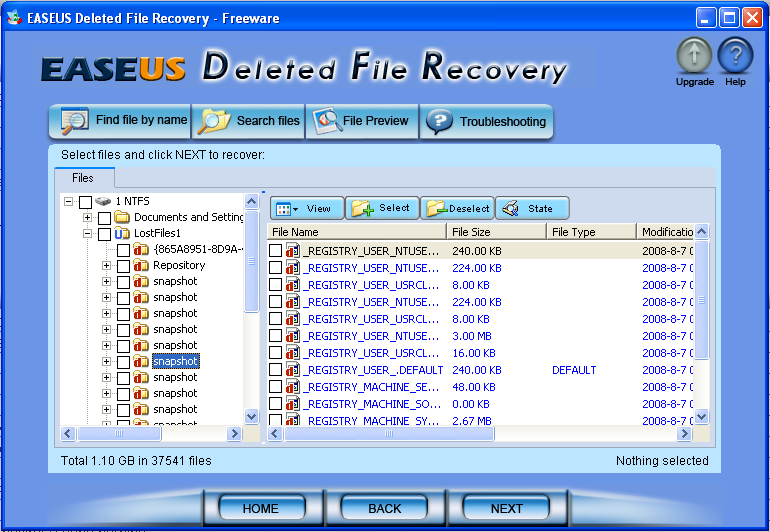Click the HOME button
This screenshot has width=770, height=532.
coord(261,508)
